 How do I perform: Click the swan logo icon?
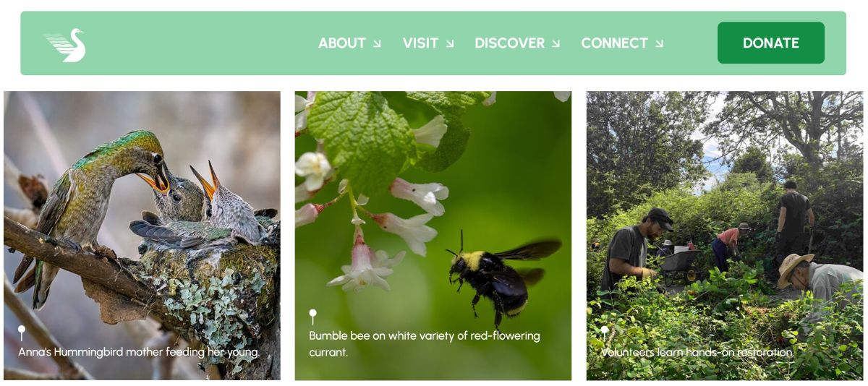click(64, 45)
